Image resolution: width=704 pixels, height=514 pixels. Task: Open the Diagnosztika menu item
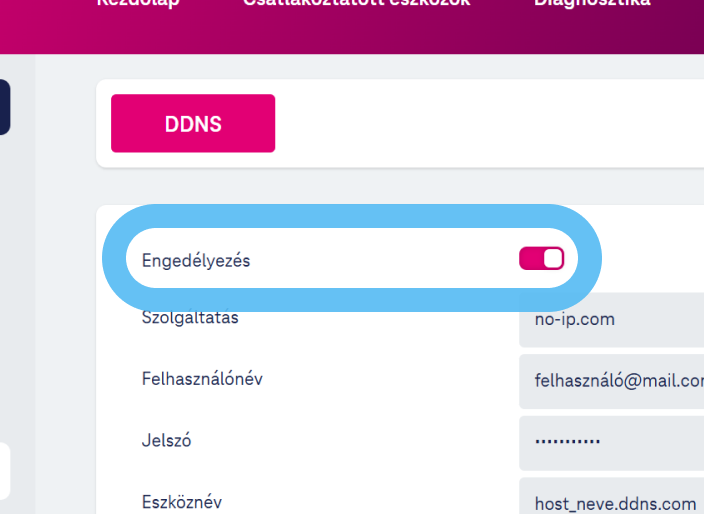coord(592,4)
